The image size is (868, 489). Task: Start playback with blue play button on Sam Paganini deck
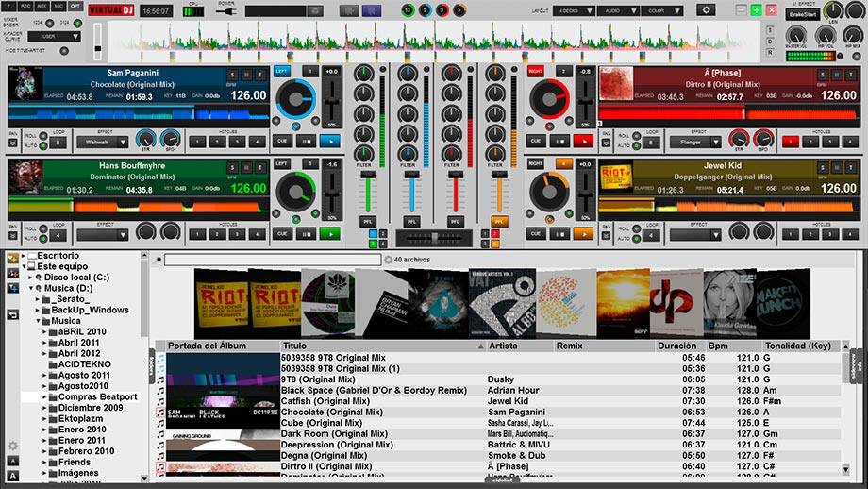(x=330, y=142)
